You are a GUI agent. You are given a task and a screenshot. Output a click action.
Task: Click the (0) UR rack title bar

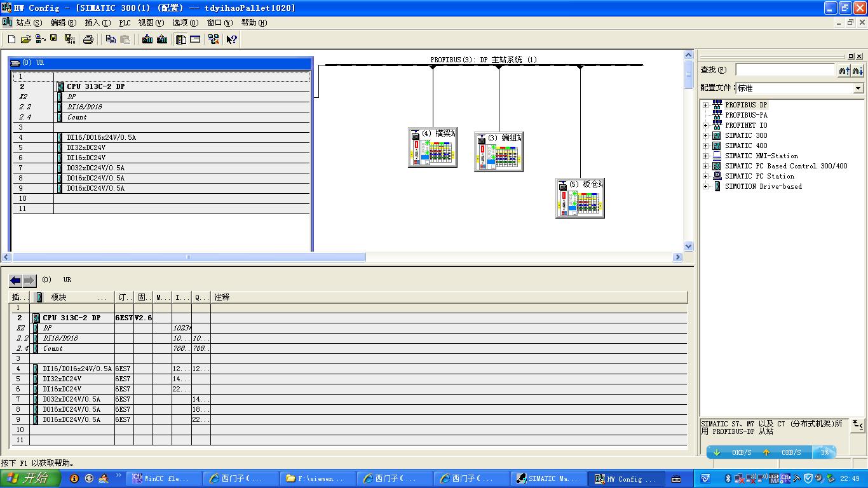click(161, 63)
